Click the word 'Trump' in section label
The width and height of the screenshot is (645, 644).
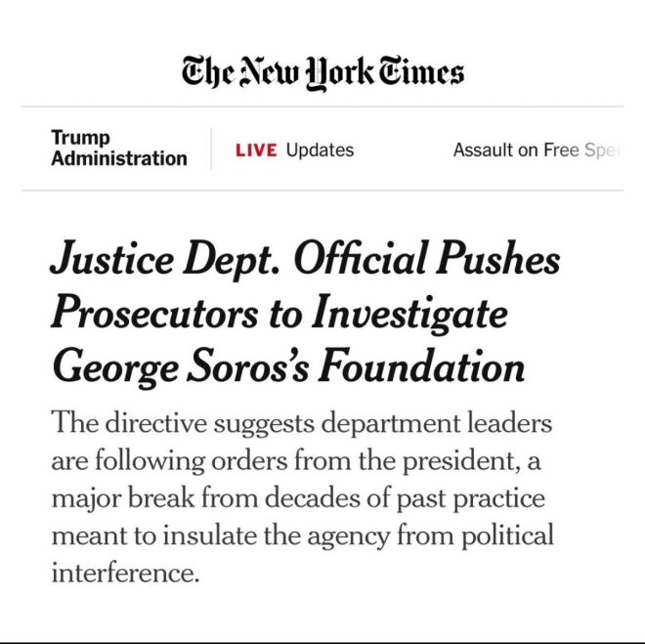coord(80,138)
